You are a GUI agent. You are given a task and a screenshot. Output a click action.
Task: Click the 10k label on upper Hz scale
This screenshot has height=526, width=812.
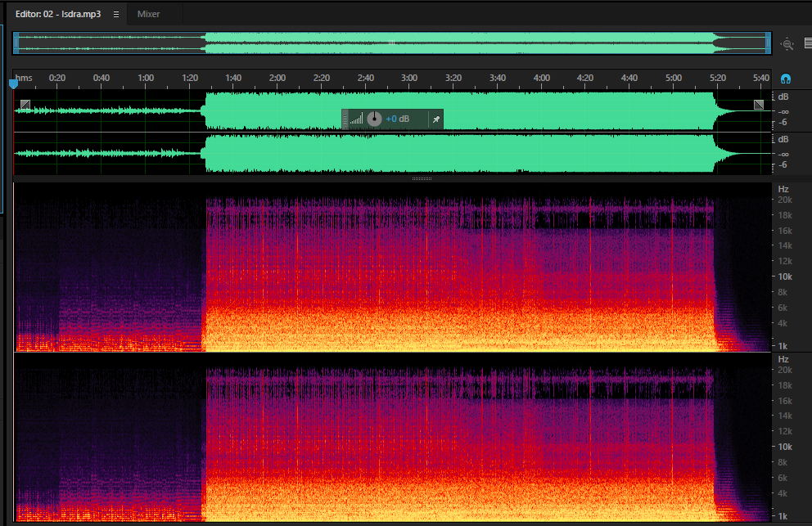[785, 276]
